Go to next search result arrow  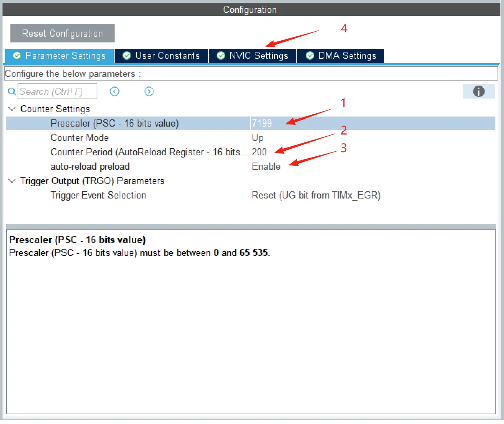point(149,92)
